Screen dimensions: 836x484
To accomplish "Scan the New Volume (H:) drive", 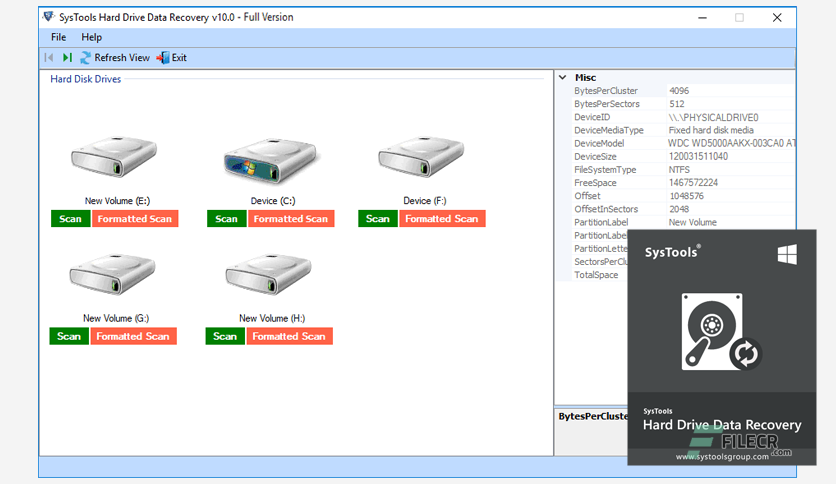I will 225,336.
